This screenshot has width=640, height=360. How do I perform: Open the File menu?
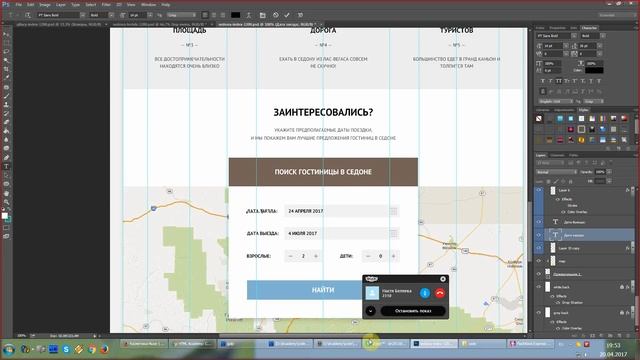click(x=18, y=4)
